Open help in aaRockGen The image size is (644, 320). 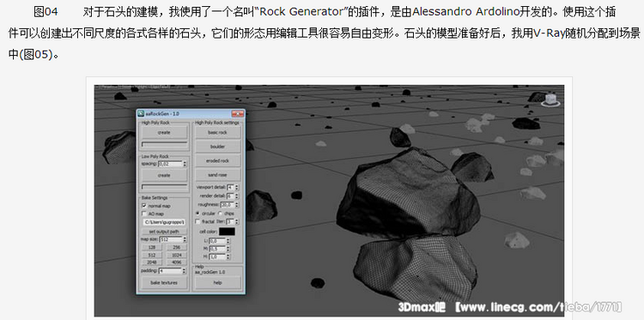[218, 282]
